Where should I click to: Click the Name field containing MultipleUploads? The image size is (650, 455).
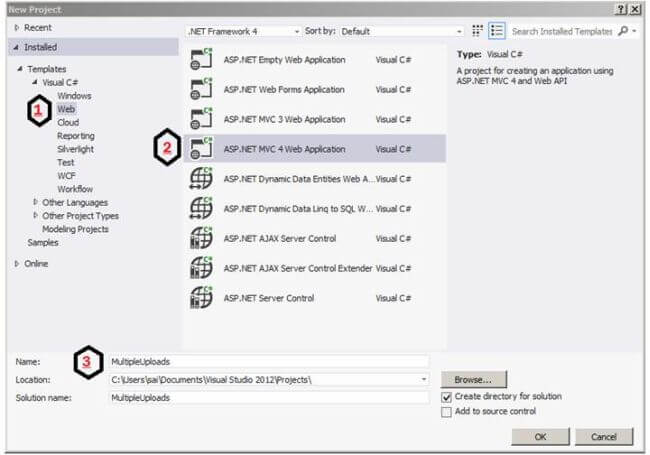tap(269, 361)
